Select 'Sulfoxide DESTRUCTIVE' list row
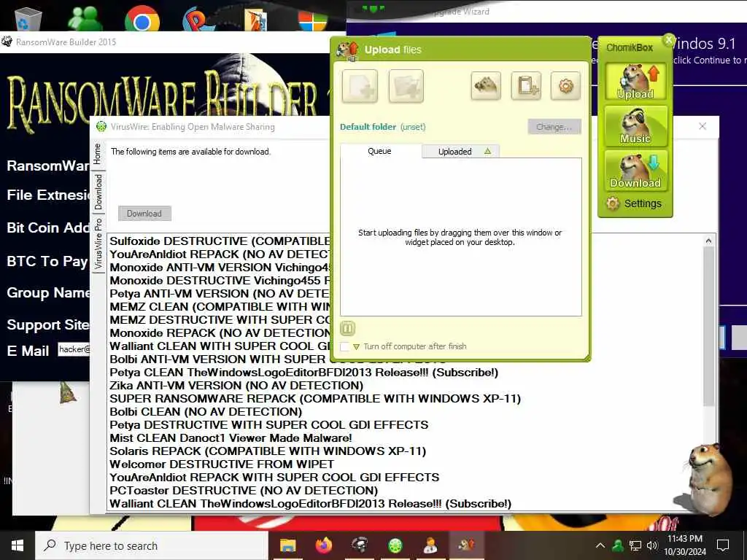The width and height of the screenshot is (747, 560). tap(220, 241)
